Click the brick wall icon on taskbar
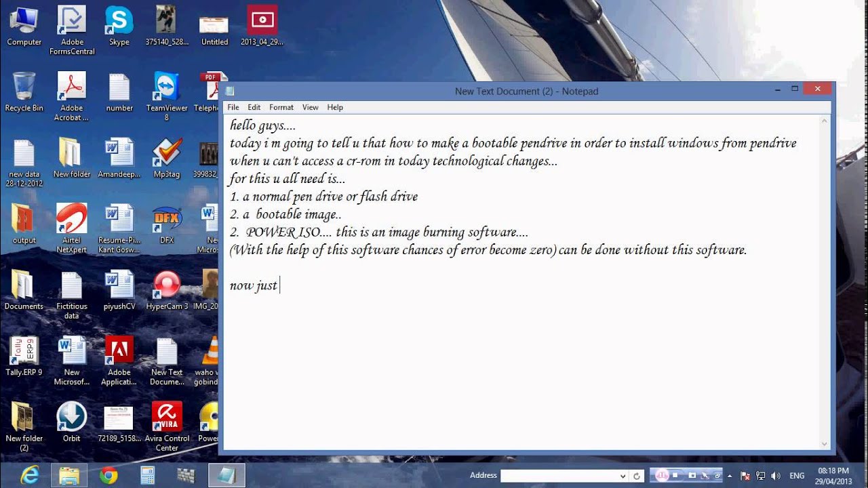Viewport: 868px width, 488px height. tap(186, 476)
